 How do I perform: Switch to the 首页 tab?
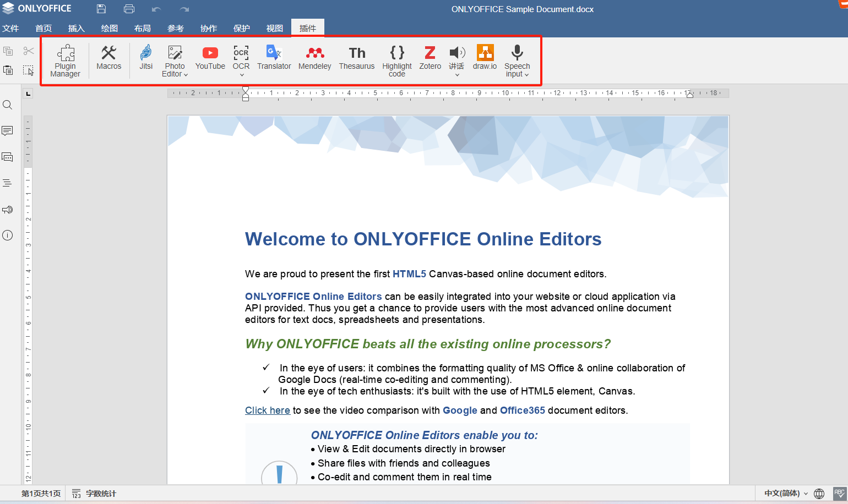point(44,28)
